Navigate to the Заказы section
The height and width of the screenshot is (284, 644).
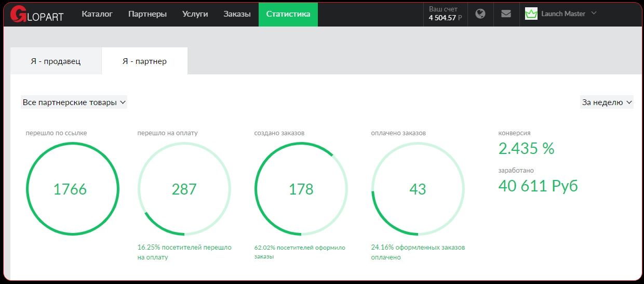(x=237, y=14)
